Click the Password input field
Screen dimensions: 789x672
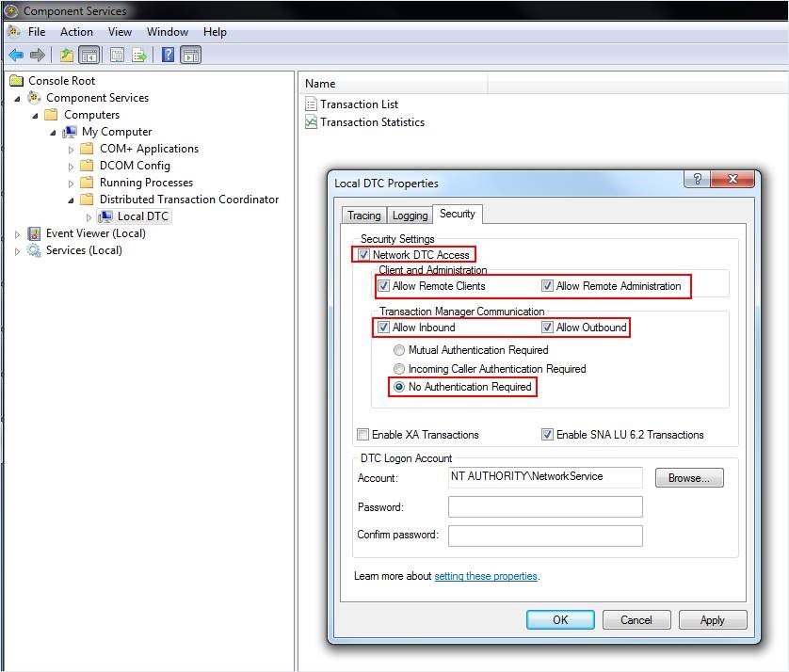545,507
